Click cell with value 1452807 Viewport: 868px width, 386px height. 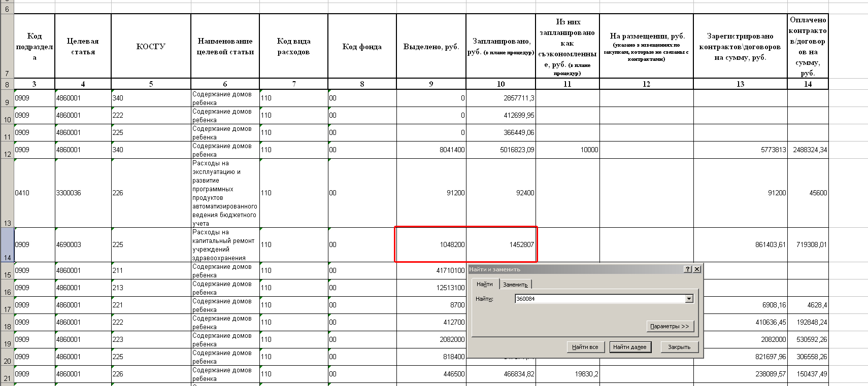(x=501, y=244)
